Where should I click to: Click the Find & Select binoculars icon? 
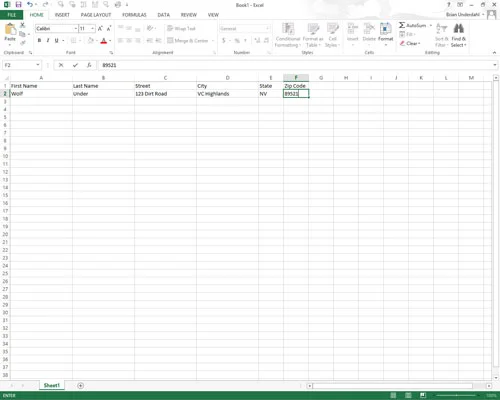coord(459,29)
